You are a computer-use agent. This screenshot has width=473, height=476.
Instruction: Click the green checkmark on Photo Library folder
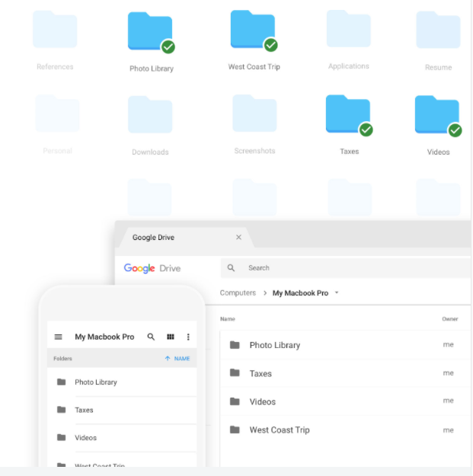168,47
